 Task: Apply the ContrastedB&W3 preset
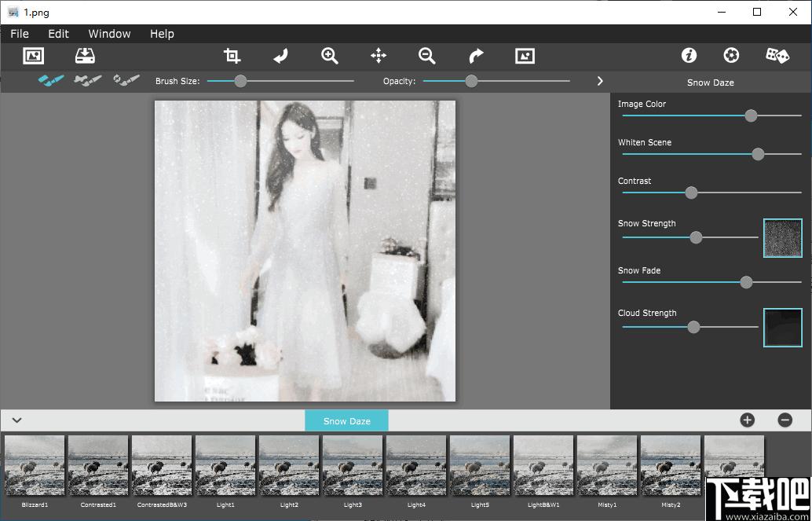[162, 466]
